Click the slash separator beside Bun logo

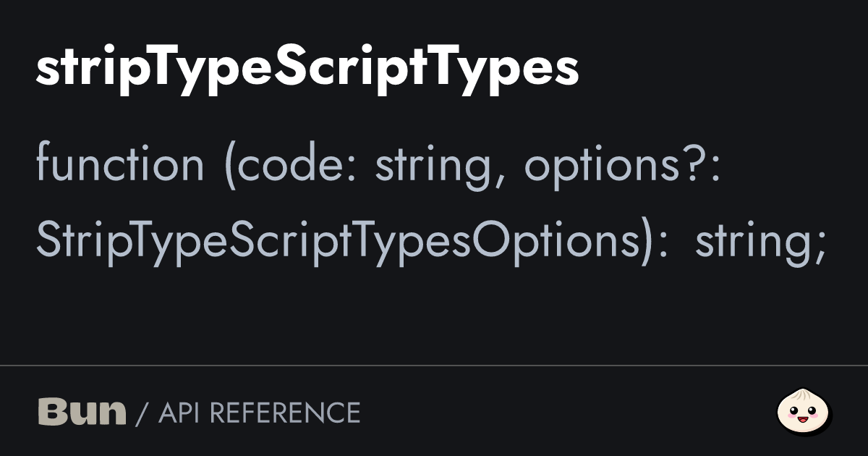tap(142, 413)
